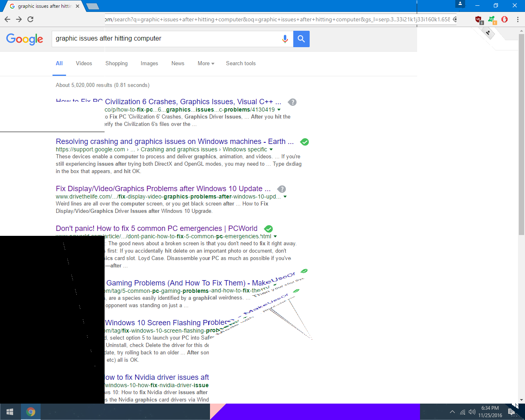Click the browser address bar URL
Screen dimensions: 525x420
(277, 19)
